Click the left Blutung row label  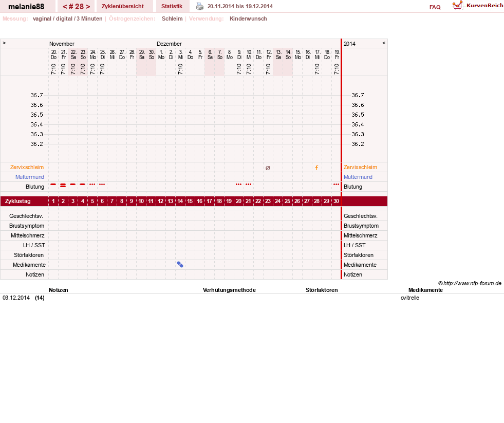tap(35, 187)
